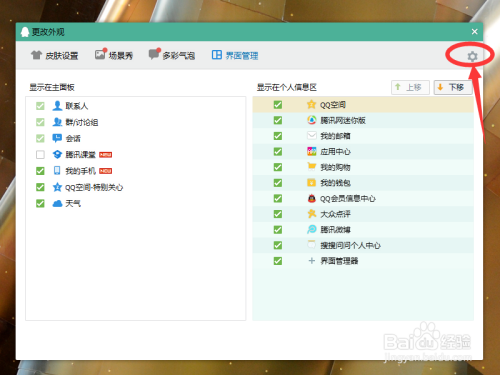Click the QQ空间-特别关心 star icon
This screenshot has width=500, height=375.
pyautogui.click(x=57, y=187)
